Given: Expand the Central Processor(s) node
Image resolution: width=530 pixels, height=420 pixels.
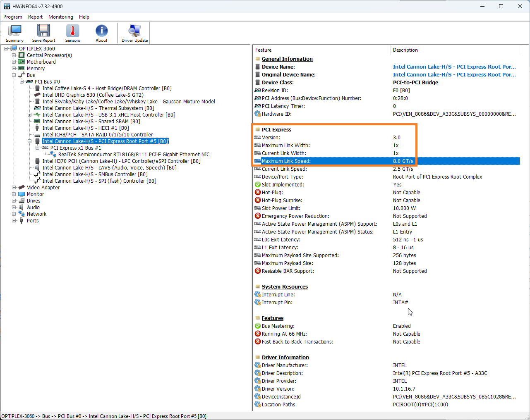Looking at the screenshot, I should (x=14, y=55).
